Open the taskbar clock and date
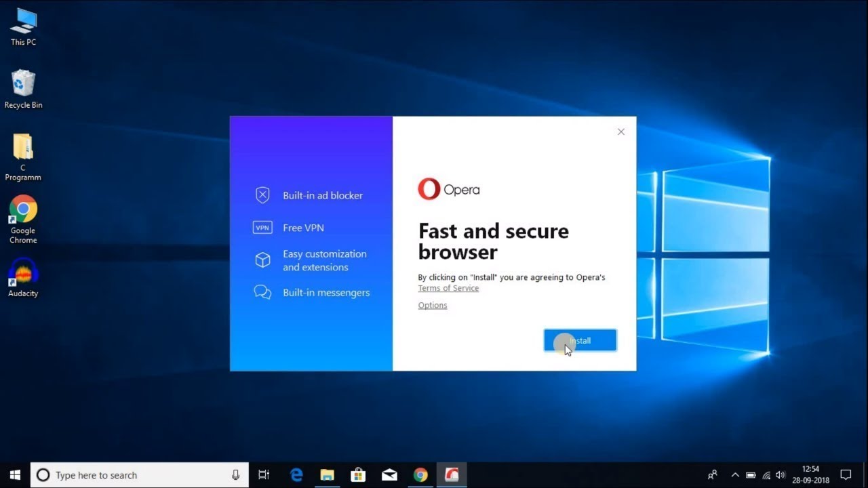Screen dimensions: 868x488 [x=810, y=475]
